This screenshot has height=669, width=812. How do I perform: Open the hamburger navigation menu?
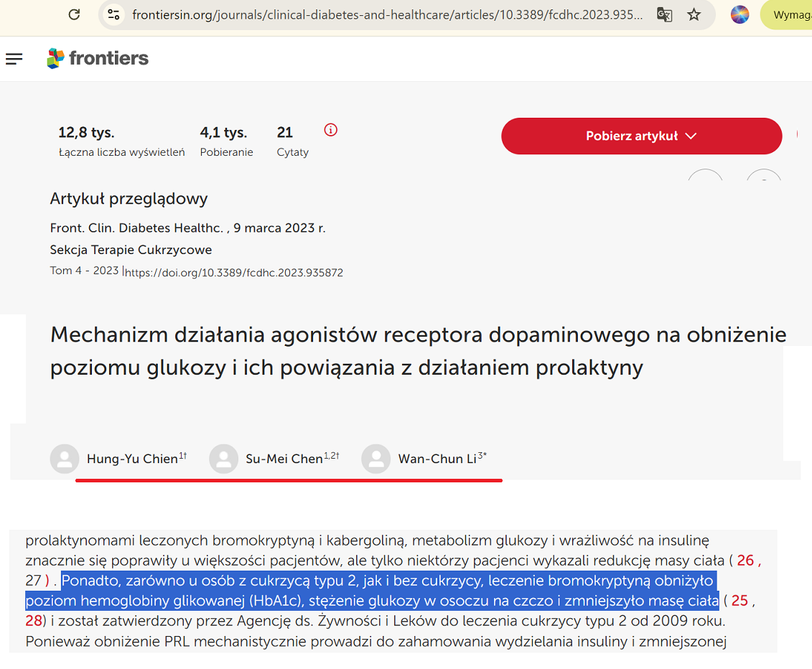14,59
